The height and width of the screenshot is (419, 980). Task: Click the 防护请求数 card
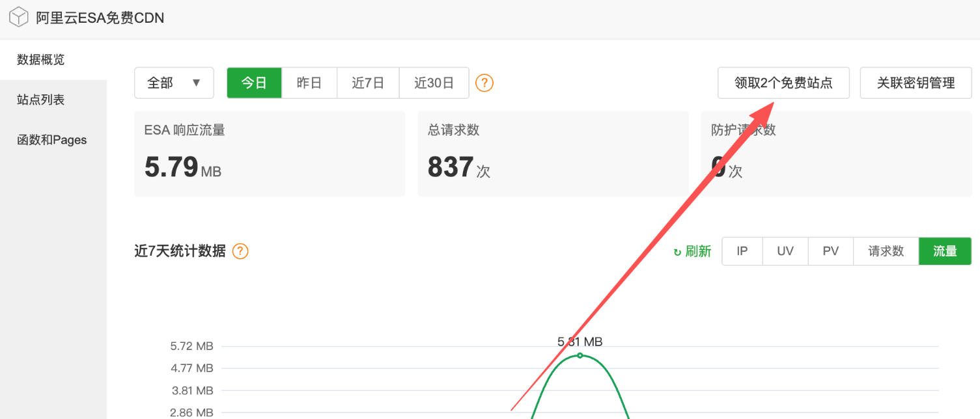pyautogui.click(x=837, y=154)
